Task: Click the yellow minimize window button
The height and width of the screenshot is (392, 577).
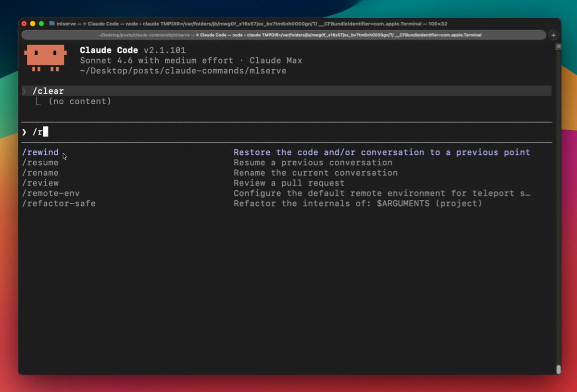Action: [x=33, y=24]
